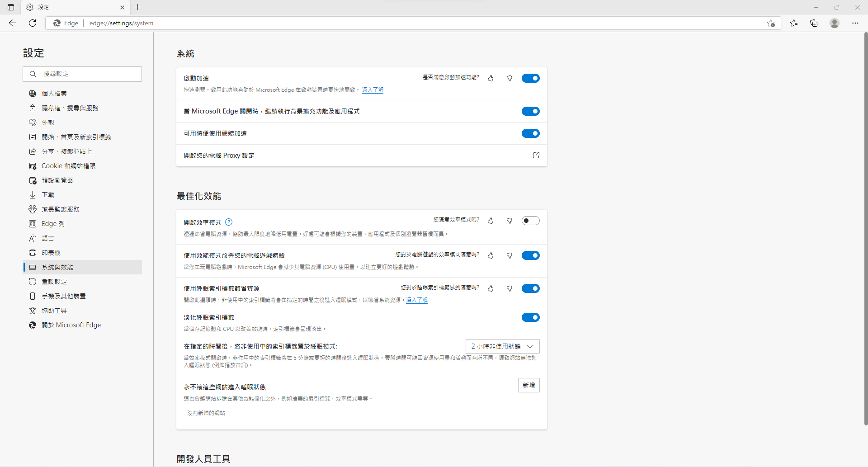Open 關於 Microsoft Edge section

82,325
